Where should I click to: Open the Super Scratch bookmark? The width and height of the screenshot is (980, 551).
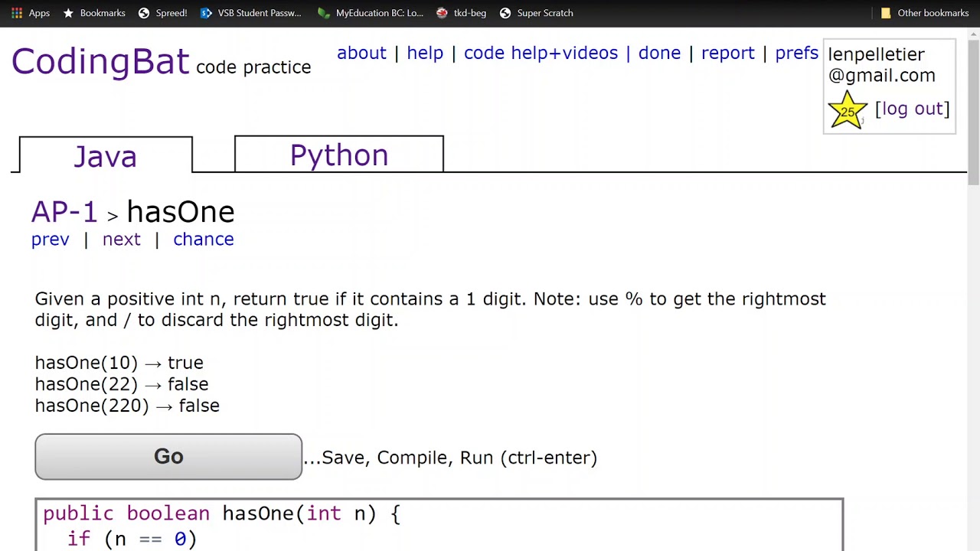click(537, 13)
